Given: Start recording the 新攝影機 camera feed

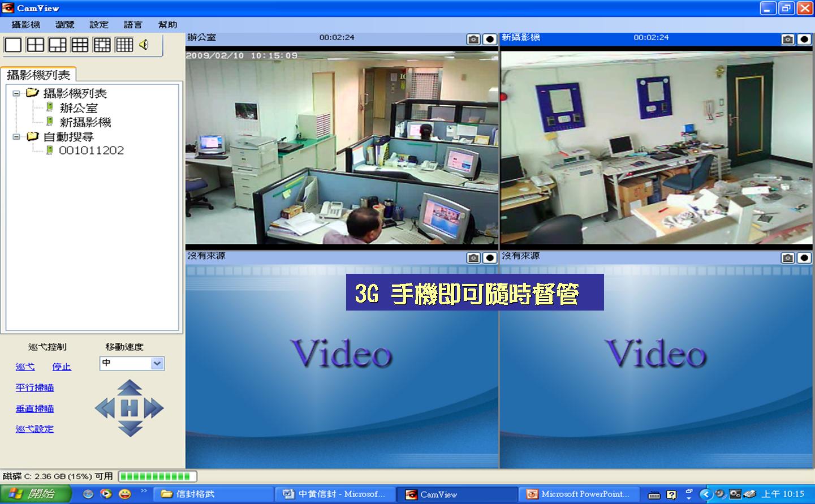Looking at the screenshot, I should tap(804, 39).
